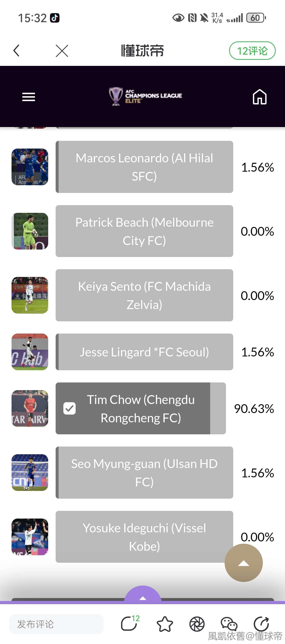
Task: Tap the back arrow in the header
Action: pos(17,51)
